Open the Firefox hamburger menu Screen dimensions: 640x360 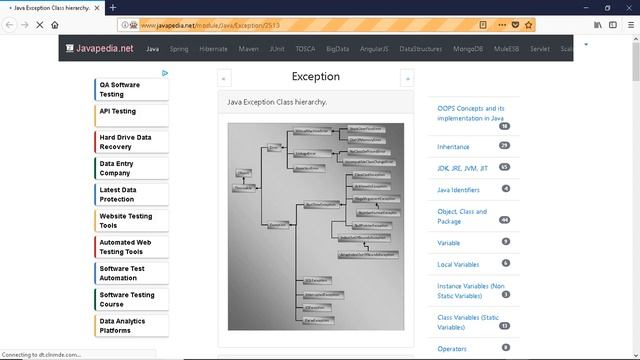pos(631,25)
